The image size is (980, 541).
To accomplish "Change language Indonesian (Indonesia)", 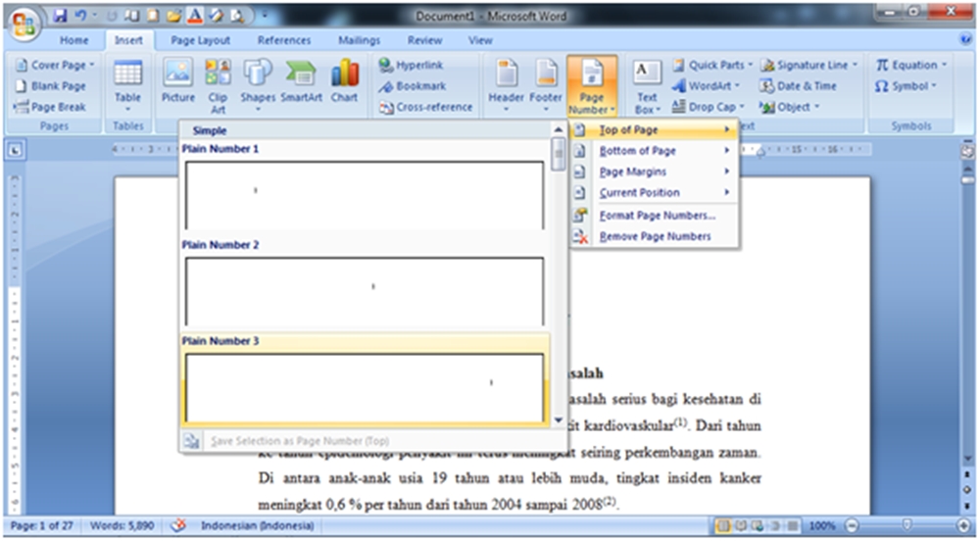I will [x=258, y=526].
